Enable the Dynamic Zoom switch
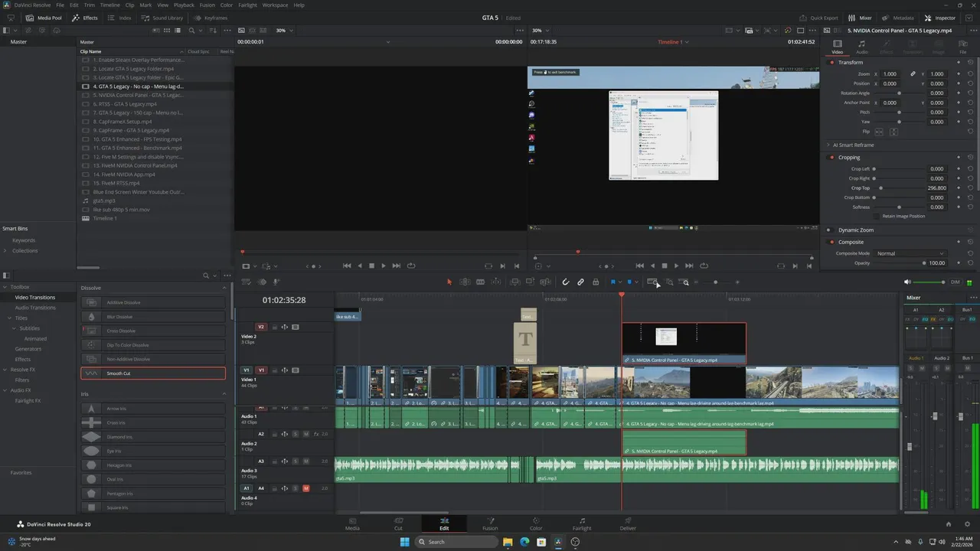This screenshot has height=551, width=980. click(828, 230)
